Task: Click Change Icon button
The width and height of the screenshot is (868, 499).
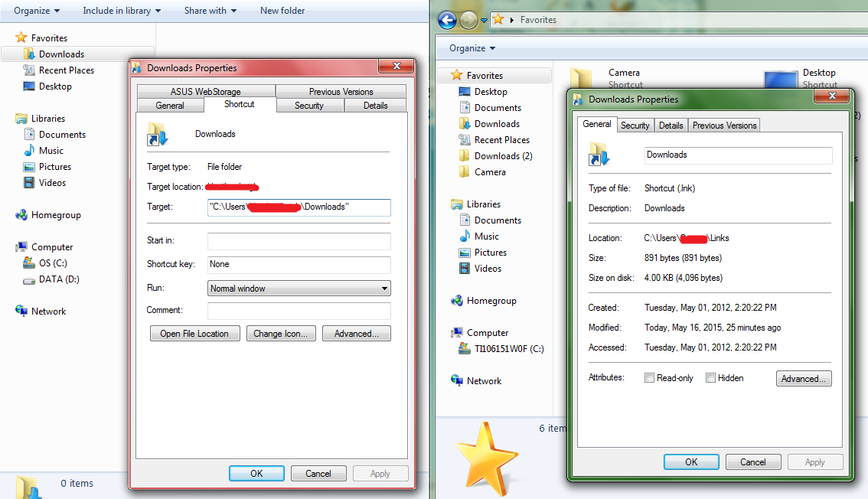Action: point(281,334)
